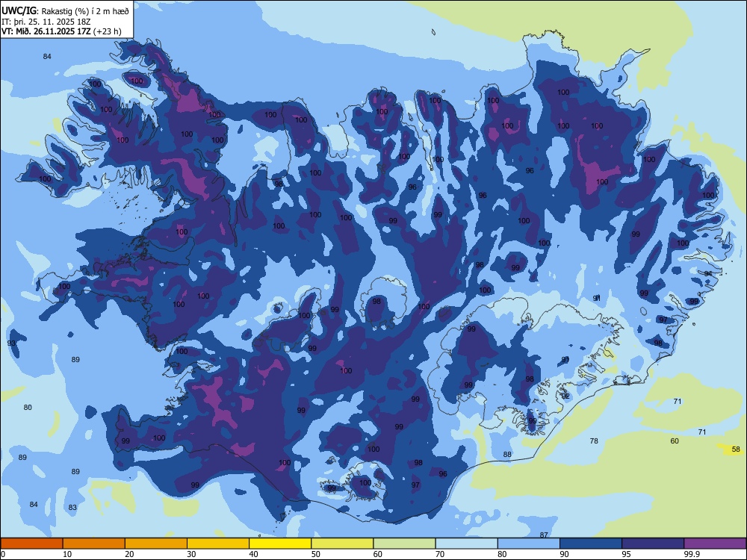Click the legend tick label '50'
The image size is (747, 560).
pos(316,554)
